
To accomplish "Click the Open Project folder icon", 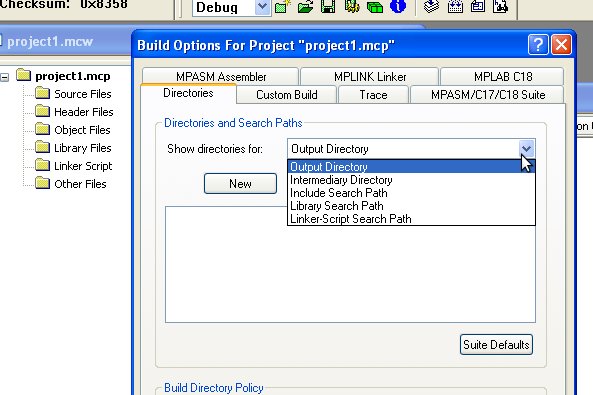I will (x=305, y=7).
